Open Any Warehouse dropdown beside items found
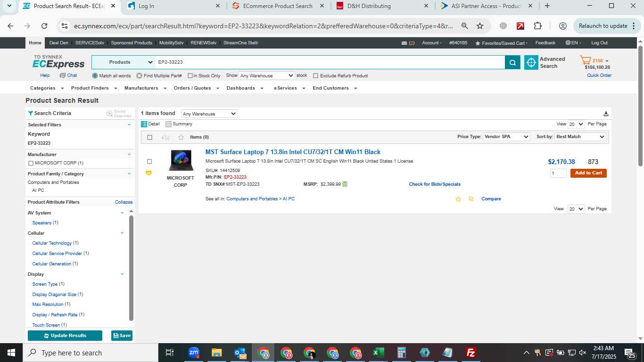The image size is (644, 362). pyautogui.click(x=209, y=114)
